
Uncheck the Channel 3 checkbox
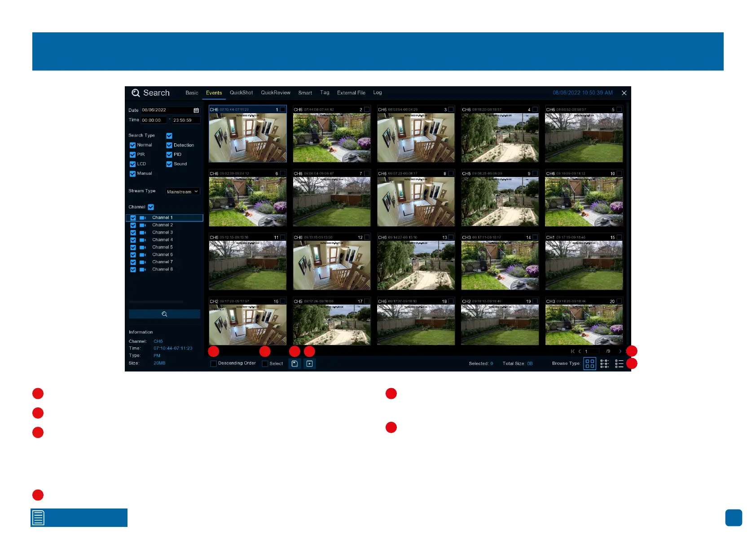pyautogui.click(x=133, y=233)
